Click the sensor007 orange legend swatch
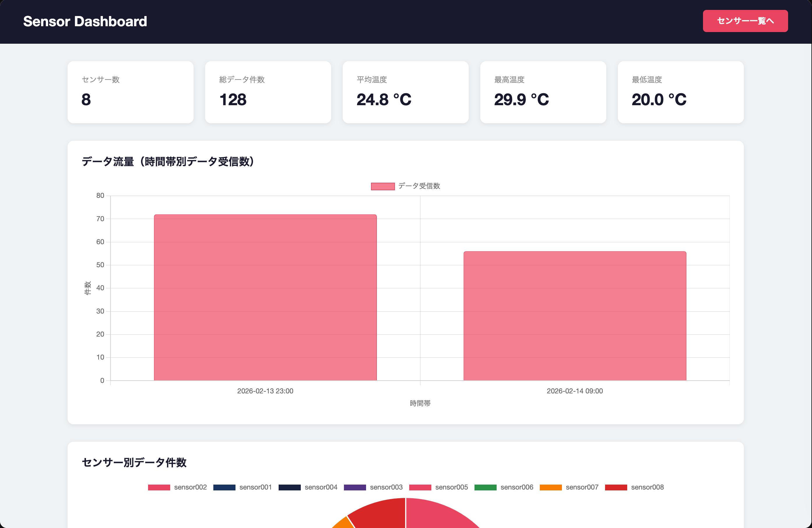Screen dimensions: 812x528 point(550,487)
